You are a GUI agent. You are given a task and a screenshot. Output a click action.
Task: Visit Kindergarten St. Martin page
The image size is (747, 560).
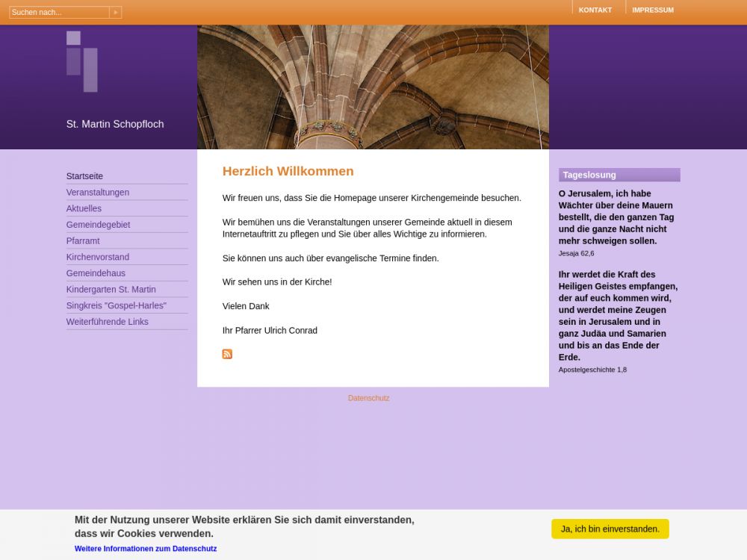(x=111, y=290)
